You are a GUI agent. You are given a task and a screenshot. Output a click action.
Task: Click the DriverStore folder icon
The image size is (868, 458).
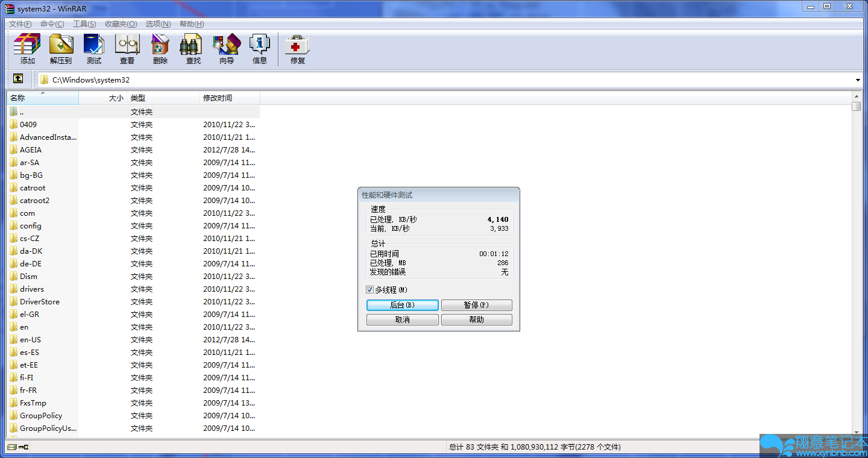click(14, 301)
